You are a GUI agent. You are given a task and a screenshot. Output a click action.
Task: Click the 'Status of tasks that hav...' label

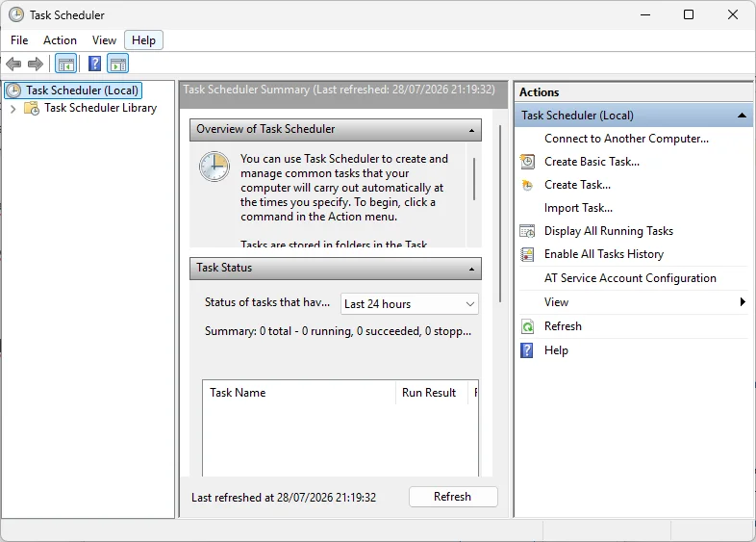(x=267, y=302)
